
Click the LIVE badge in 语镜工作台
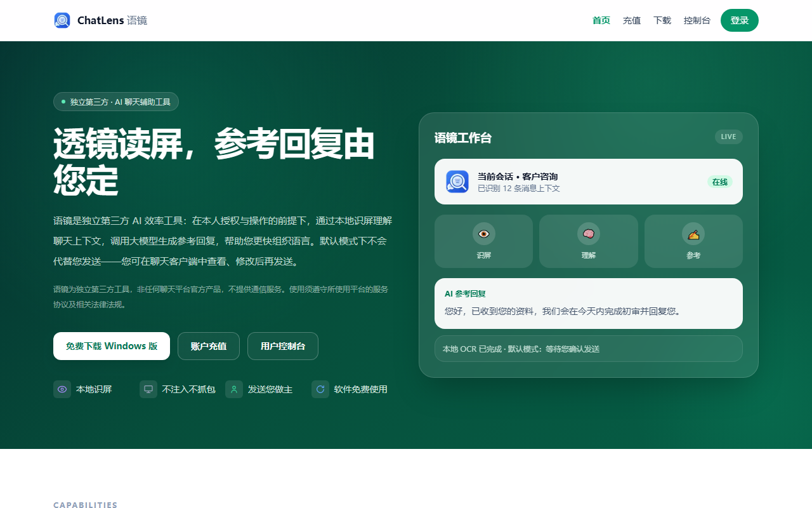click(x=729, y=137)
